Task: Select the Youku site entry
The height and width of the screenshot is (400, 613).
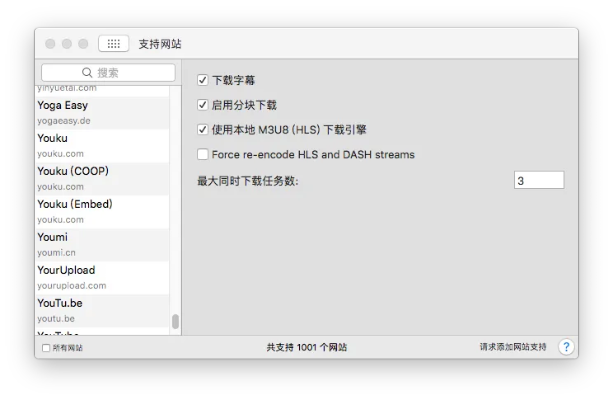Action: [102, 146]
